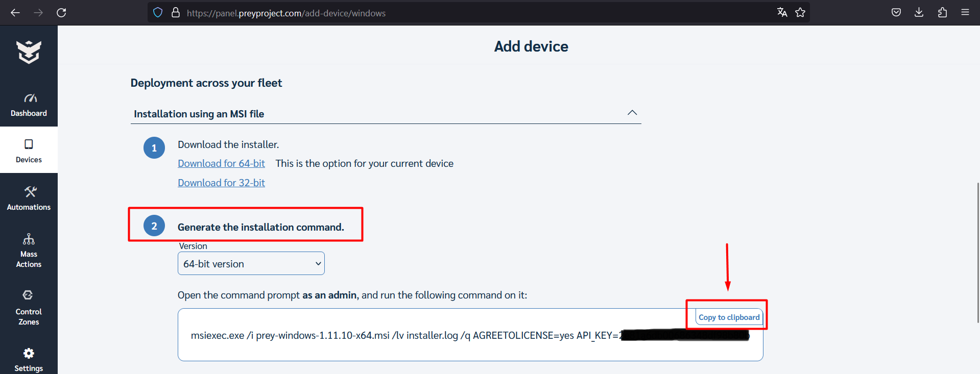Click Download for 64-bit link
Viewport: 980px width, 374px height.
tap(221, 163)
